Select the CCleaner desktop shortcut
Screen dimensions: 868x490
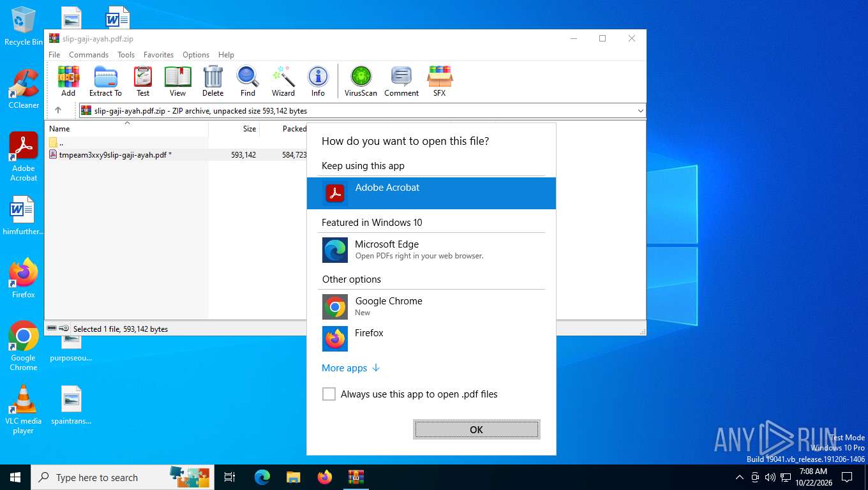click(x=24, y=89)
